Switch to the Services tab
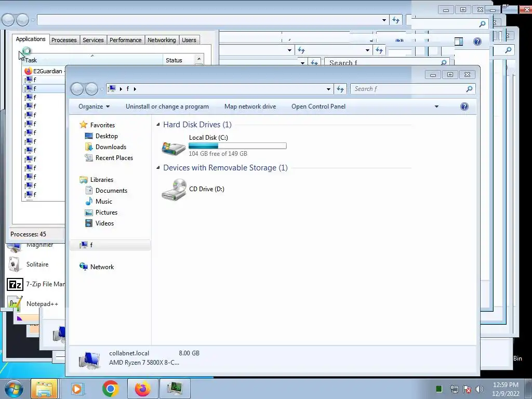 pyautogui.click(x=93, y=40)
